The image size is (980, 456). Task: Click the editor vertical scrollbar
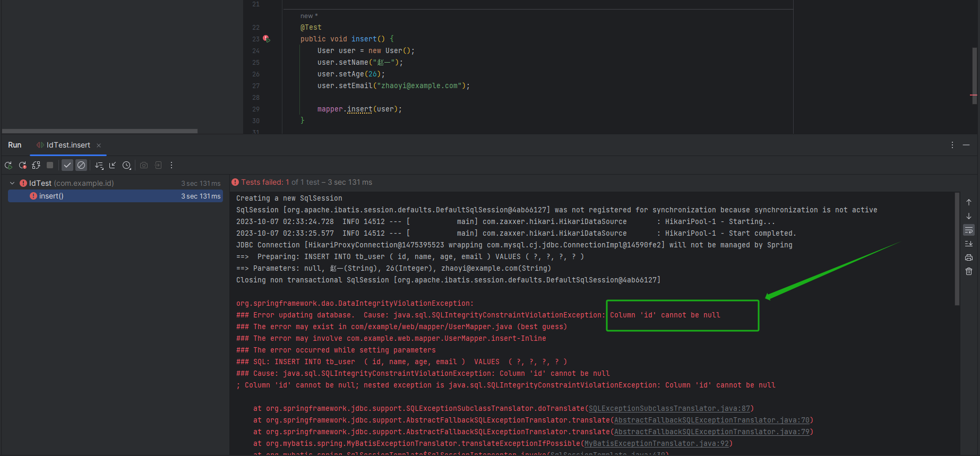point(974,77)
